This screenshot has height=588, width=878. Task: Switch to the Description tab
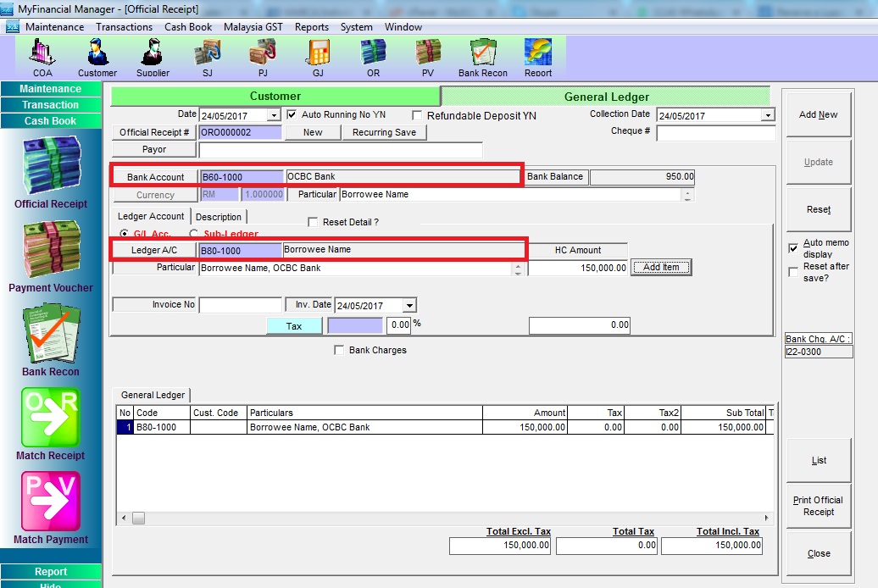(x=219, y=217)
